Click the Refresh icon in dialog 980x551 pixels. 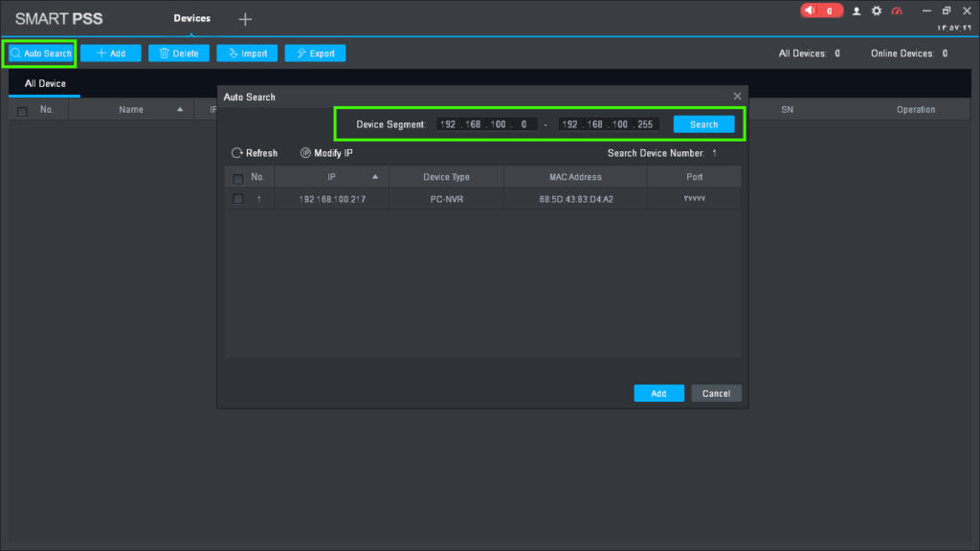click(237, 153)
